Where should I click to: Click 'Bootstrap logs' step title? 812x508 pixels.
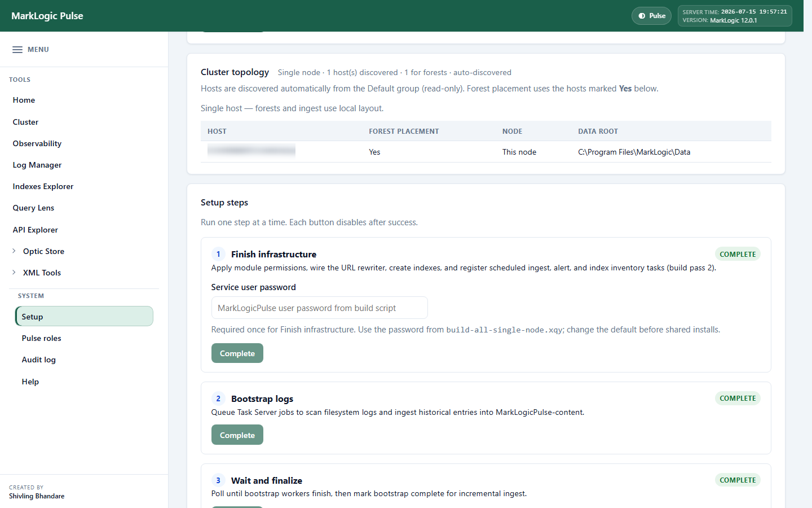[x=262, y=399]
